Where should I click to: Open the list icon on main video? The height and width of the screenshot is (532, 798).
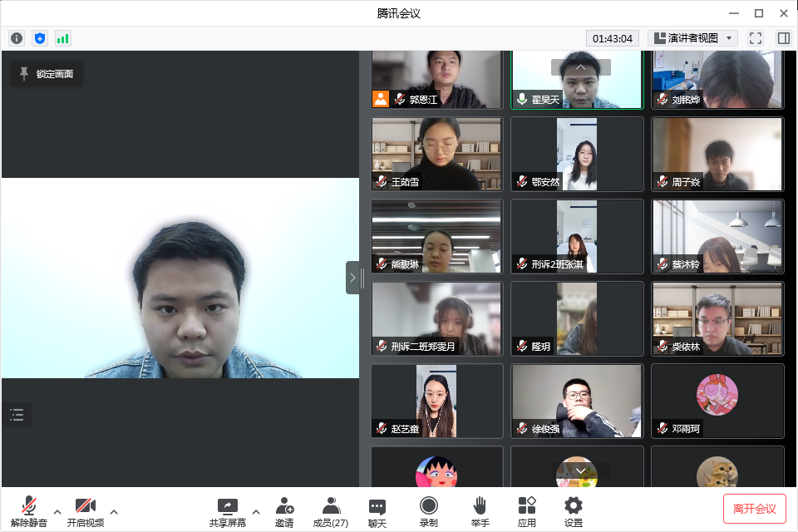point(17,415)
